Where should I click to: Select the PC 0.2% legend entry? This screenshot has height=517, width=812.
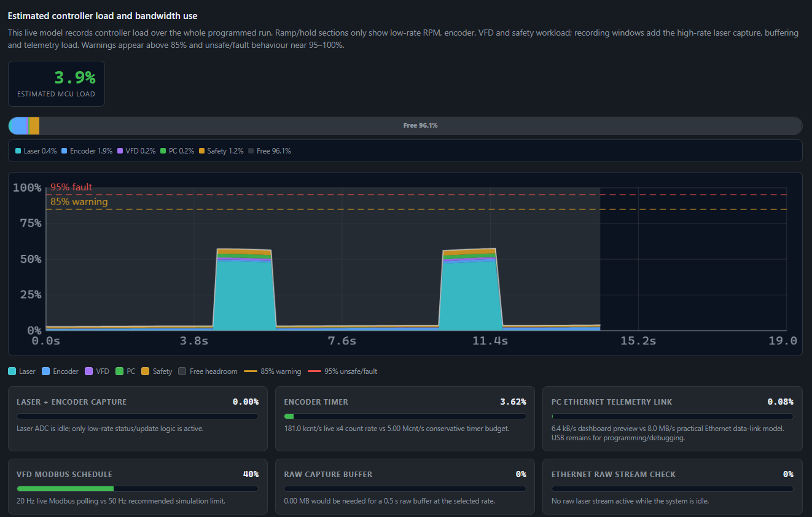(x=178, y=151)
